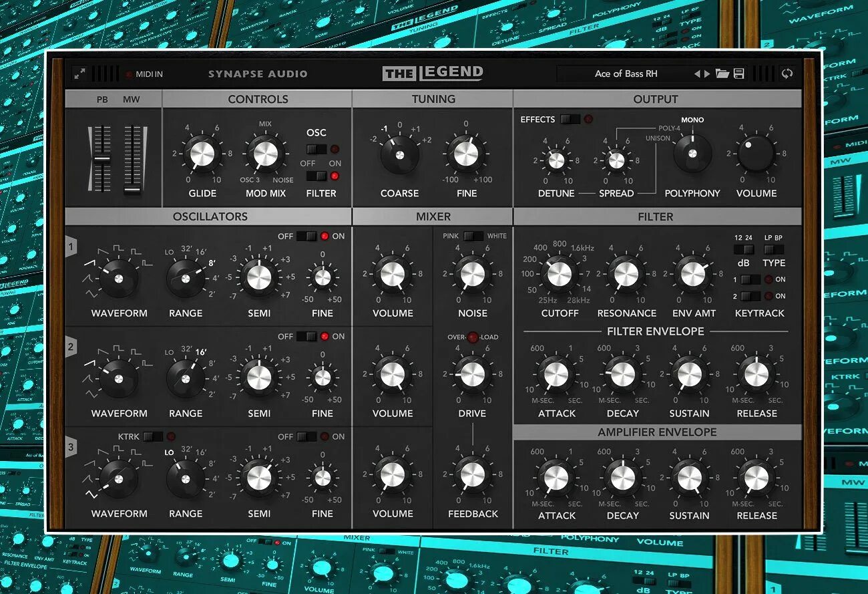Click the preset randomize arrows icon

(x=787, y=73)
